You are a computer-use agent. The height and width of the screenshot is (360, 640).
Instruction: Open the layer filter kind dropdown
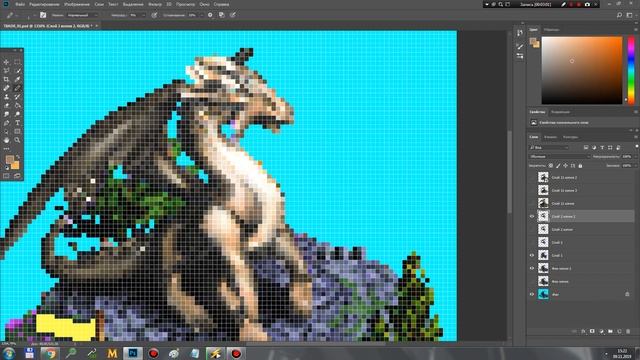(549, 147)
